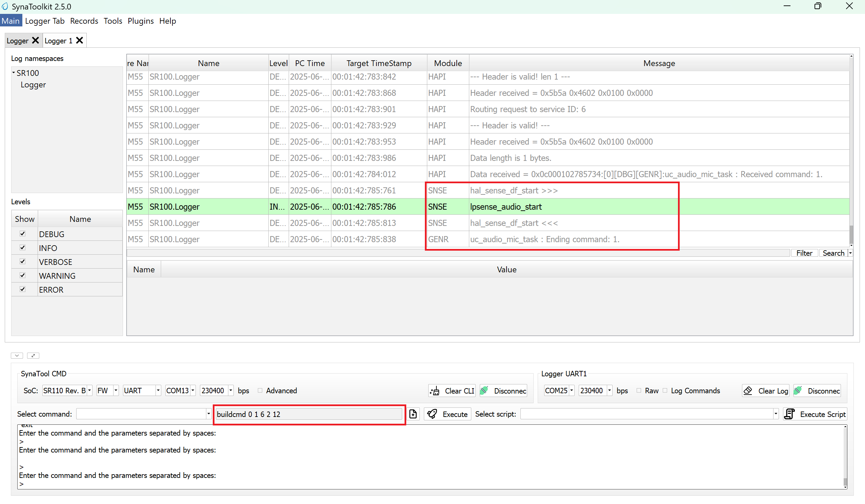This screenshot has height=504, width=865.
Task: Open the Logger Tab menu
Action: (x=45, y=21)
